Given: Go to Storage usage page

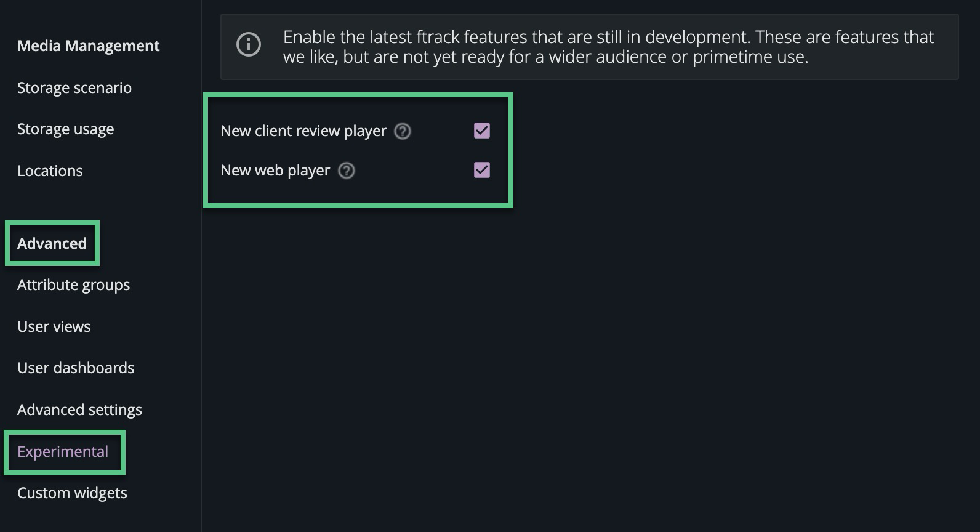Looking at the screenshot, I should click(x=66, y=129).
